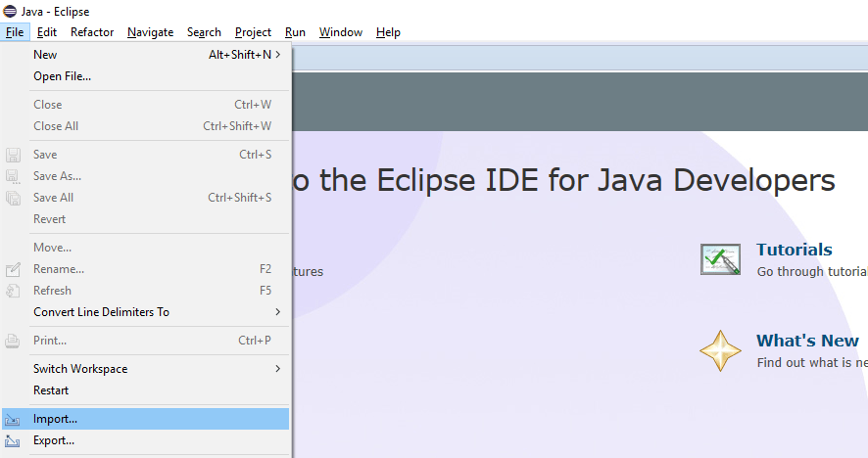Select Refresh menu entry

coord(146,291)
